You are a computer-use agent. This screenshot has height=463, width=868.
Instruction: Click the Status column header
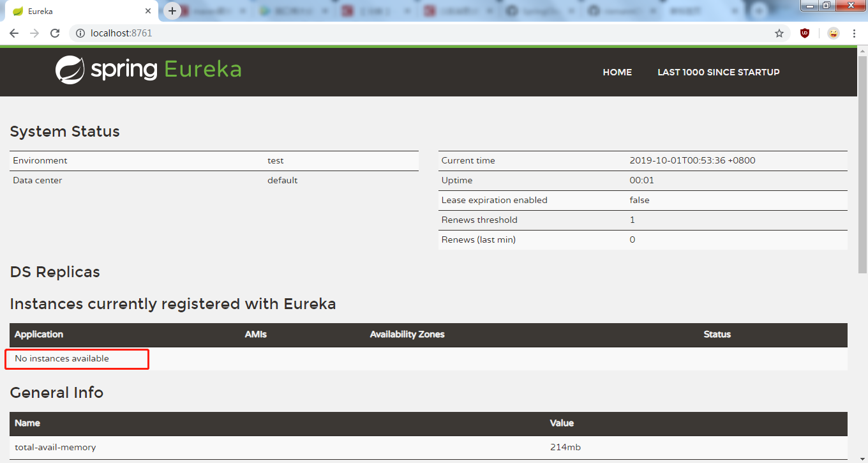click(x=717, y=335)
